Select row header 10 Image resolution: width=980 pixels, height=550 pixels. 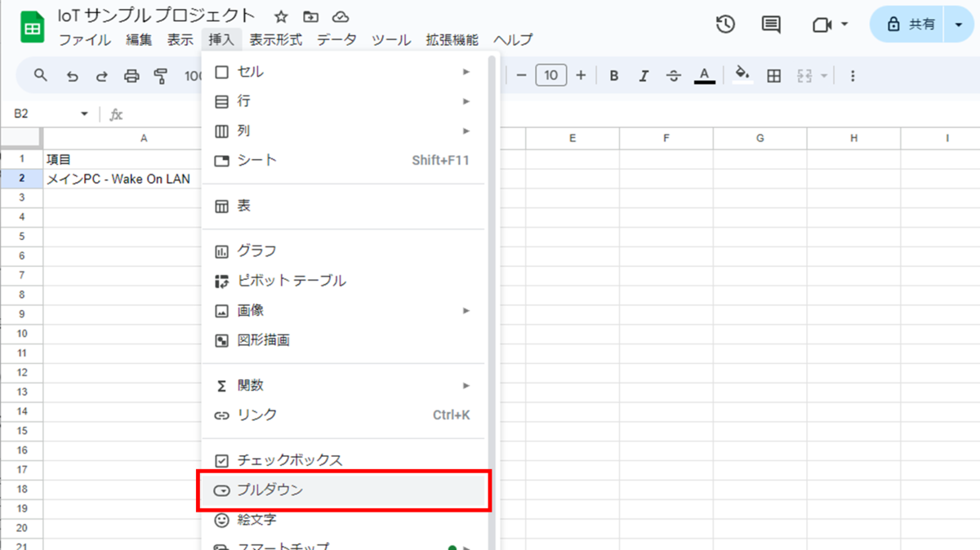click(x=22, y=334)
